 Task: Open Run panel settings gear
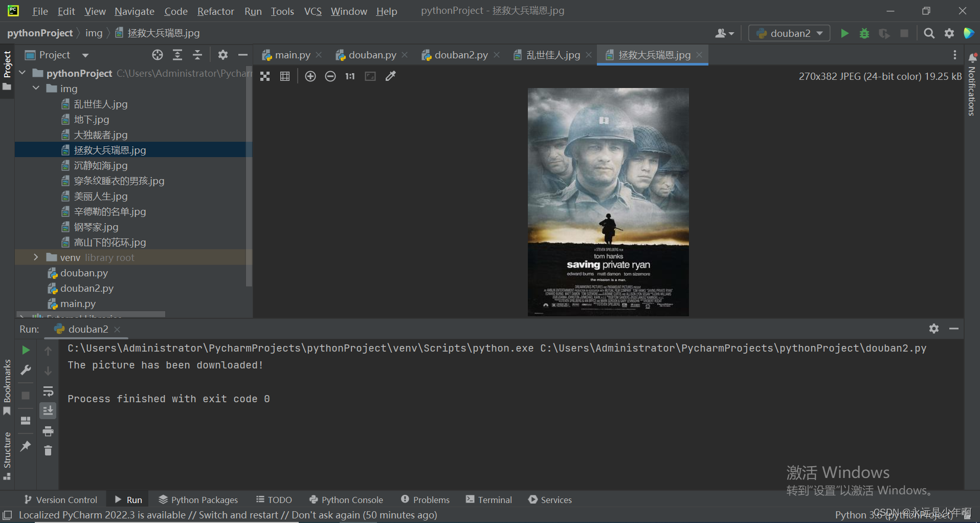click(934, 329)
